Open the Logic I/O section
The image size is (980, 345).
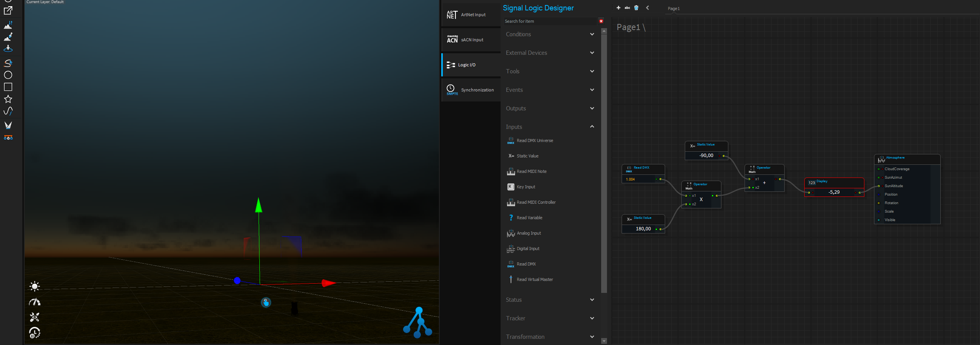pos(471,65)
